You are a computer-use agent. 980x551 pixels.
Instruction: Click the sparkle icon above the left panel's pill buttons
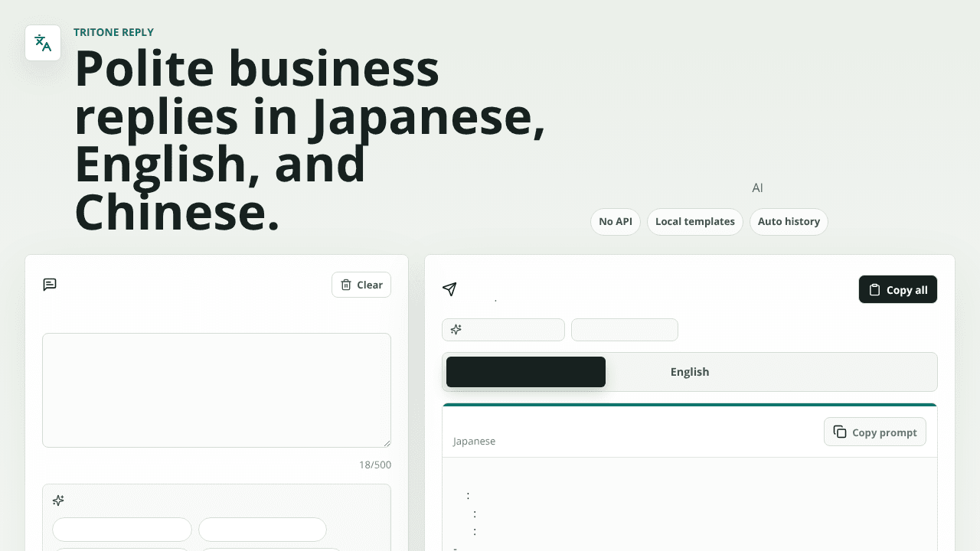click(x=58, y=500)
